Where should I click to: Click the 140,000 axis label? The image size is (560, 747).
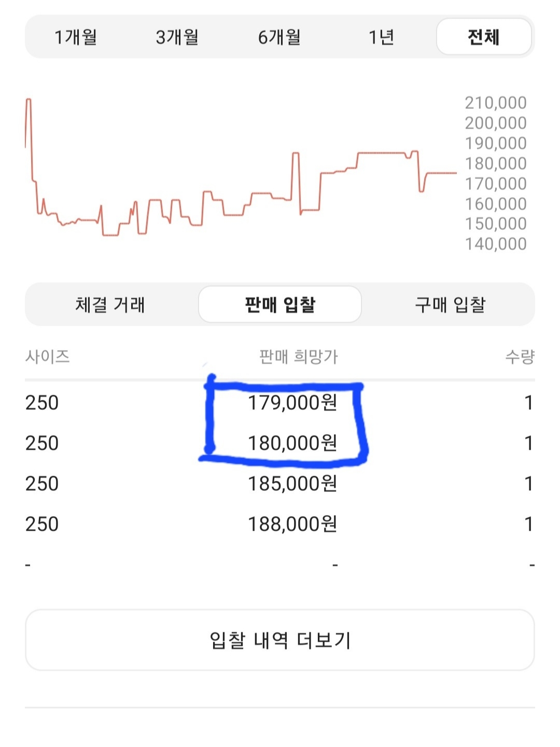495,244
